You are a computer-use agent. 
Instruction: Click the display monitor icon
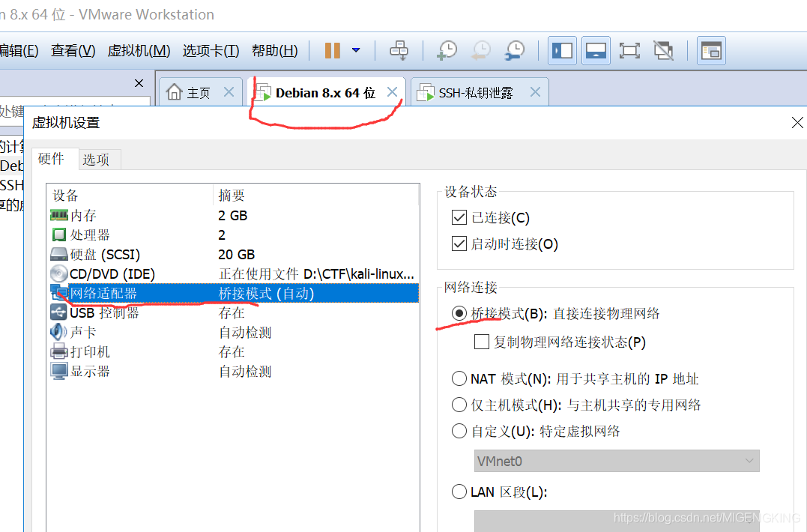click(x=59, y=372)
